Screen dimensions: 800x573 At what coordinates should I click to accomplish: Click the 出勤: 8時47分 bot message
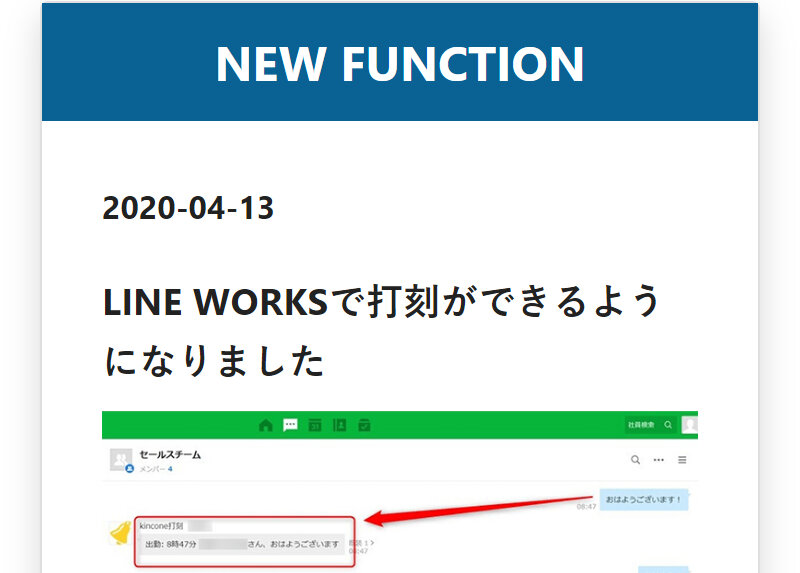[242, 545]
